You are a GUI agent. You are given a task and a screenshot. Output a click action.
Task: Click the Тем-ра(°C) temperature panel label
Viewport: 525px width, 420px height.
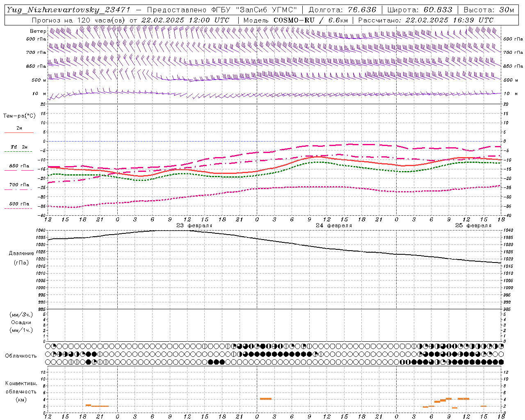19,116
